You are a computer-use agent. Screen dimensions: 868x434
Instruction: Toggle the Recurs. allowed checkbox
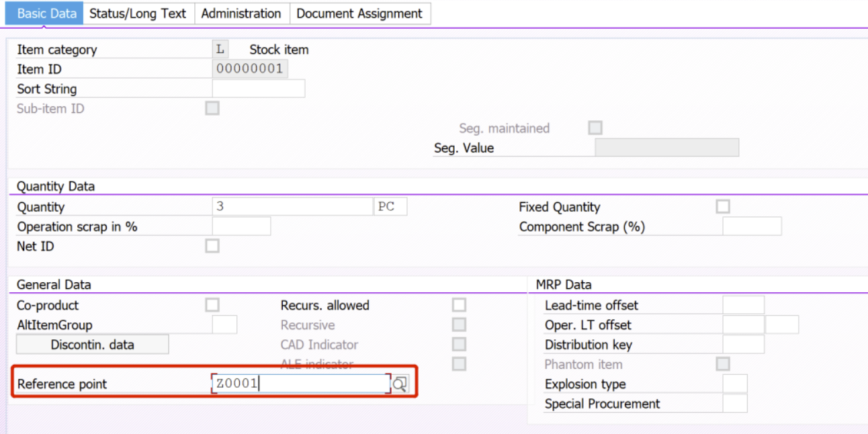[459, 304]
